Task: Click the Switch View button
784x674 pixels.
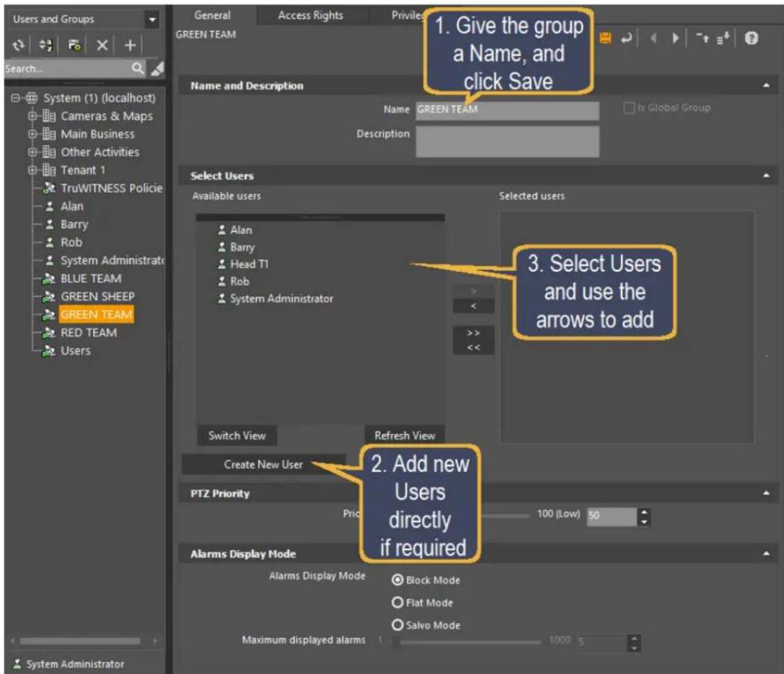Action: click(x=237, y=436)
